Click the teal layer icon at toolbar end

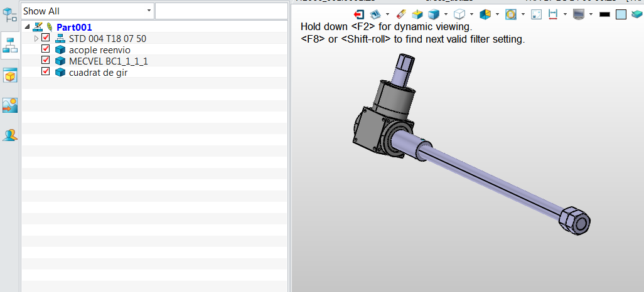[x=637, y=14]
